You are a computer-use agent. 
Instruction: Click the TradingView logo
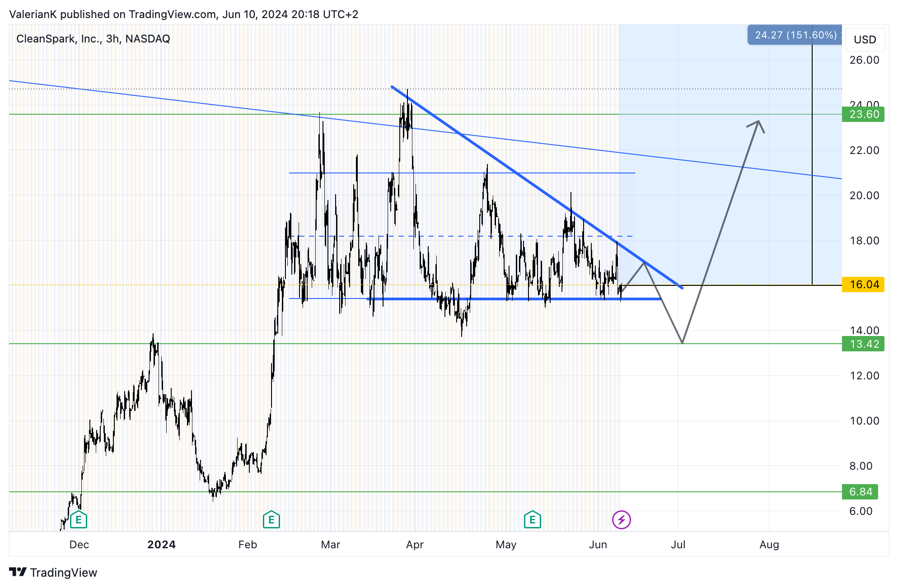[53, 573]
